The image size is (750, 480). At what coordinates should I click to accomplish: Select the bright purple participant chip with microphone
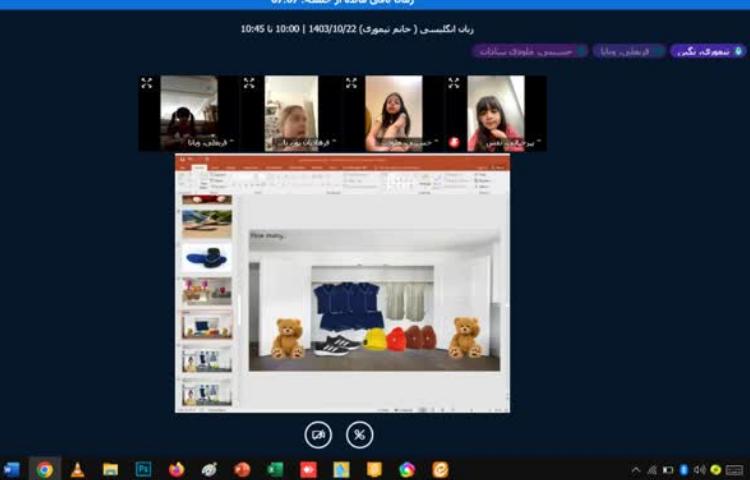(x=708, y=51)
